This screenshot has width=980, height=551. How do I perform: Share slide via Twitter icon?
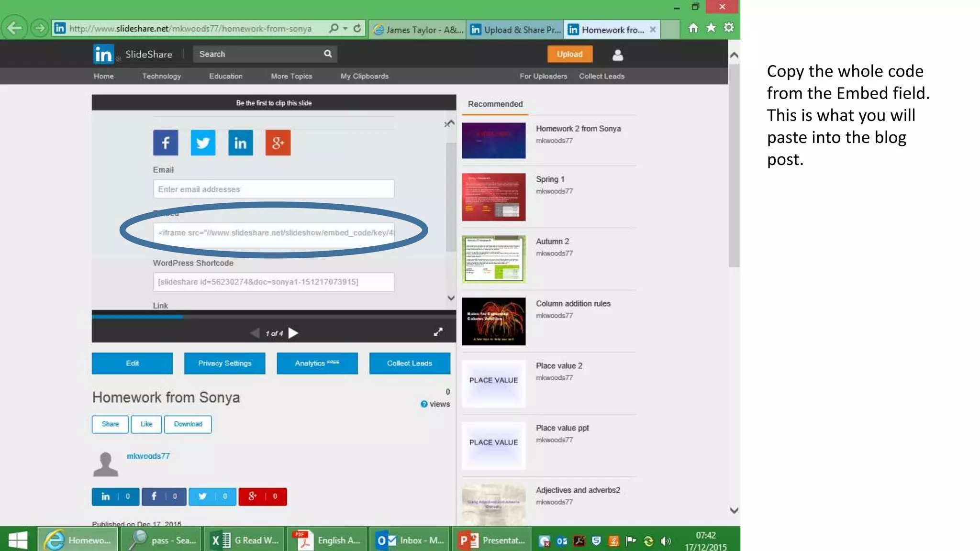[203, 143]
